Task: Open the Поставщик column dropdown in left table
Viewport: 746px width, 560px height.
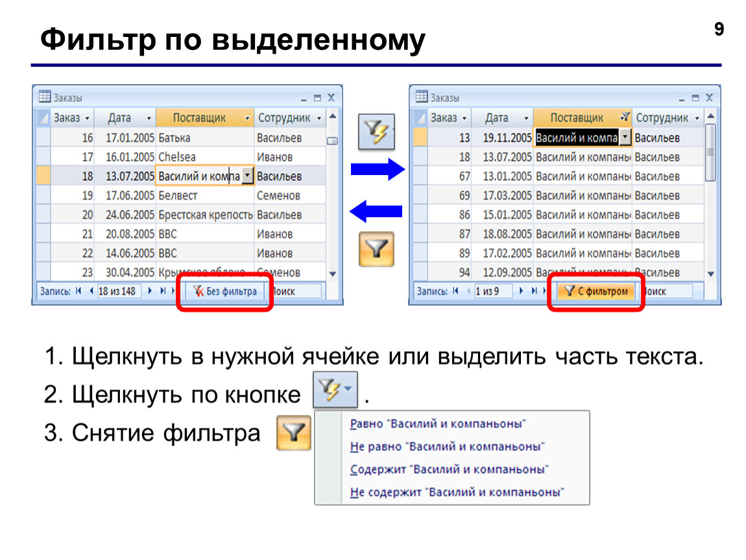Action: click(x=247, y=119)
